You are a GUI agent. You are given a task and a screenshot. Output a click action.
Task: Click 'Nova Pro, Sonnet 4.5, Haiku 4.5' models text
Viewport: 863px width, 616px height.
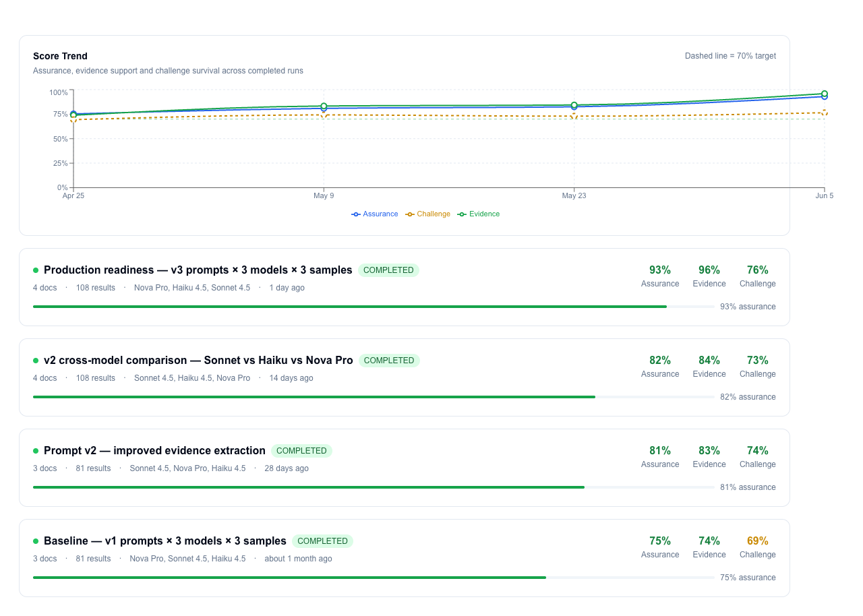tap(187, 559)
